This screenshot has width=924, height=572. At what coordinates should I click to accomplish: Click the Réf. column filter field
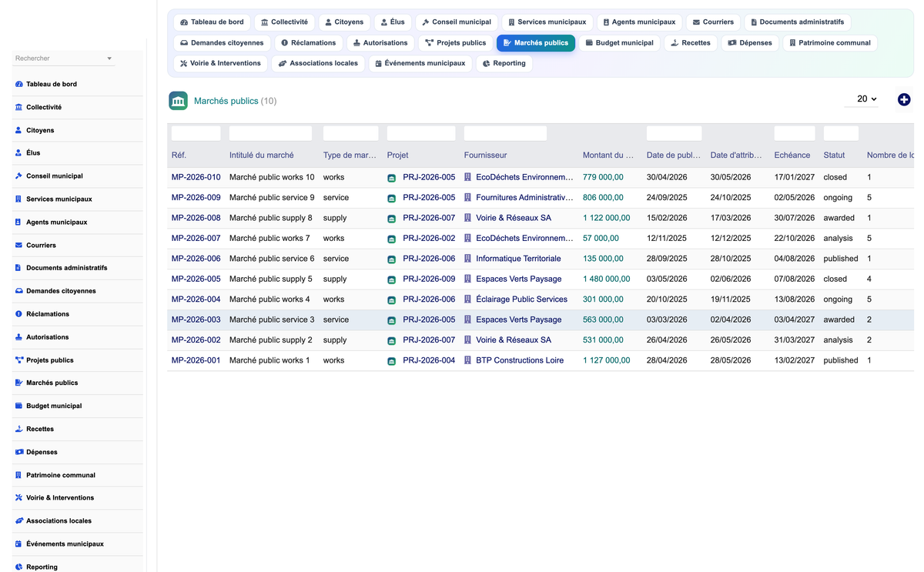tap(196, 133)
